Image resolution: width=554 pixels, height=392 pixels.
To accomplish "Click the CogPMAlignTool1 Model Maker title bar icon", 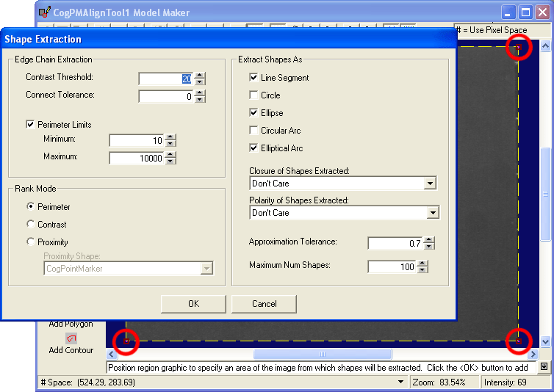I will tap(45, 12).
